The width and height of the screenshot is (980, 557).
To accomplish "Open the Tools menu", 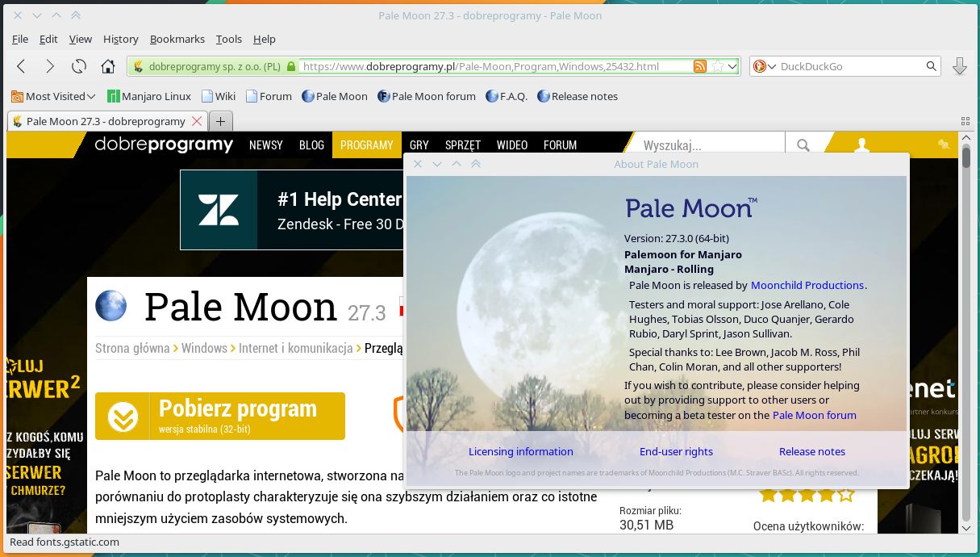I will point(229,39).
